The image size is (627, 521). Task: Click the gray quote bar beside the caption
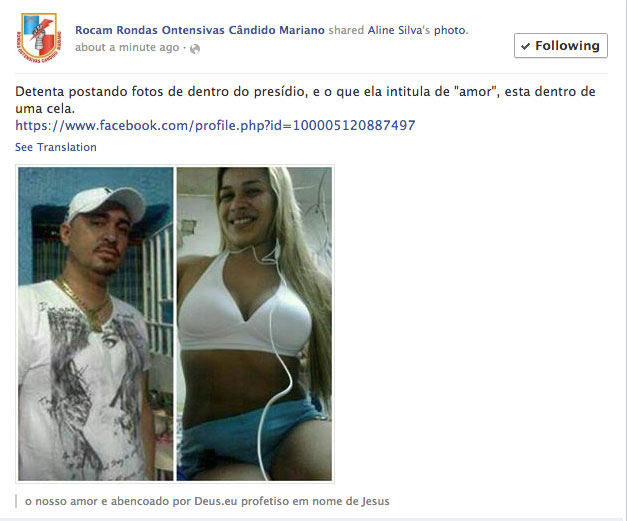[x=16, y=501]
